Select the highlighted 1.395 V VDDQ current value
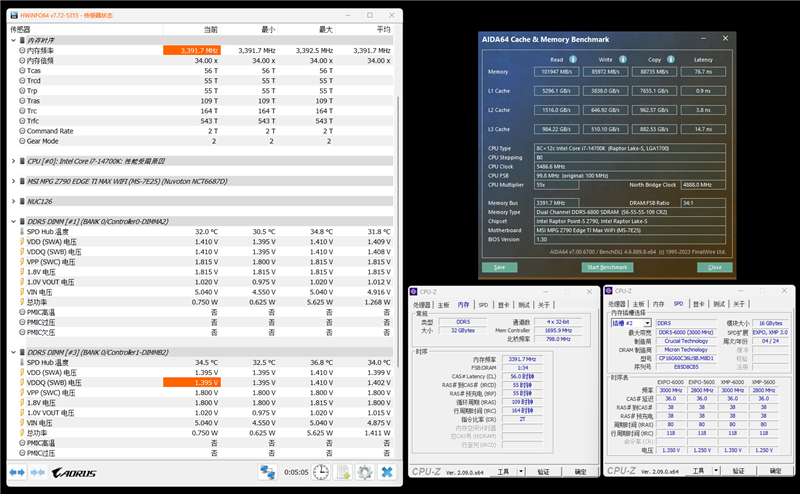Viewport: 800px width, 494px height. (x=192, y=382)
